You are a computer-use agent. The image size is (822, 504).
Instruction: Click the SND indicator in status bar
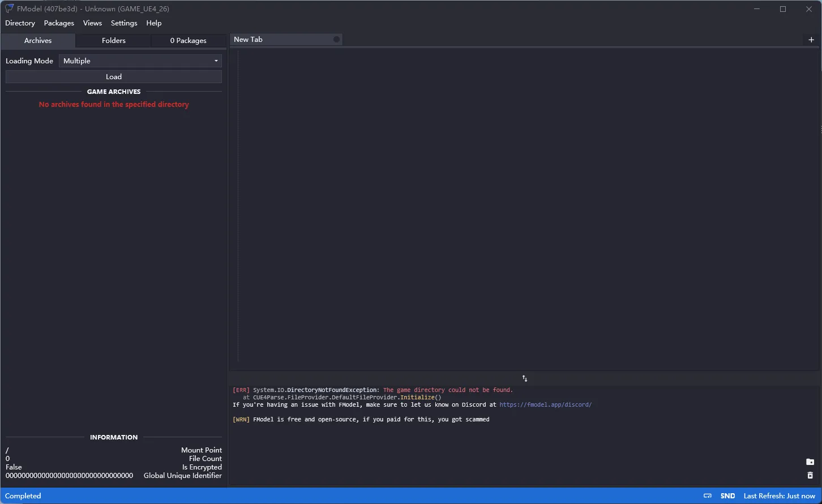[727, 496]
